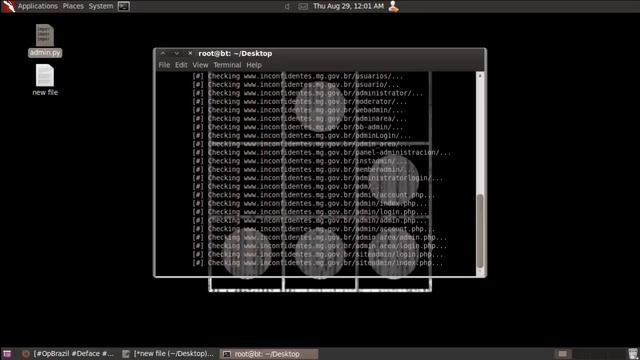Viewport: 640px width, 360px height.
Task: Open the terminal Help menu
Action: 254,65
